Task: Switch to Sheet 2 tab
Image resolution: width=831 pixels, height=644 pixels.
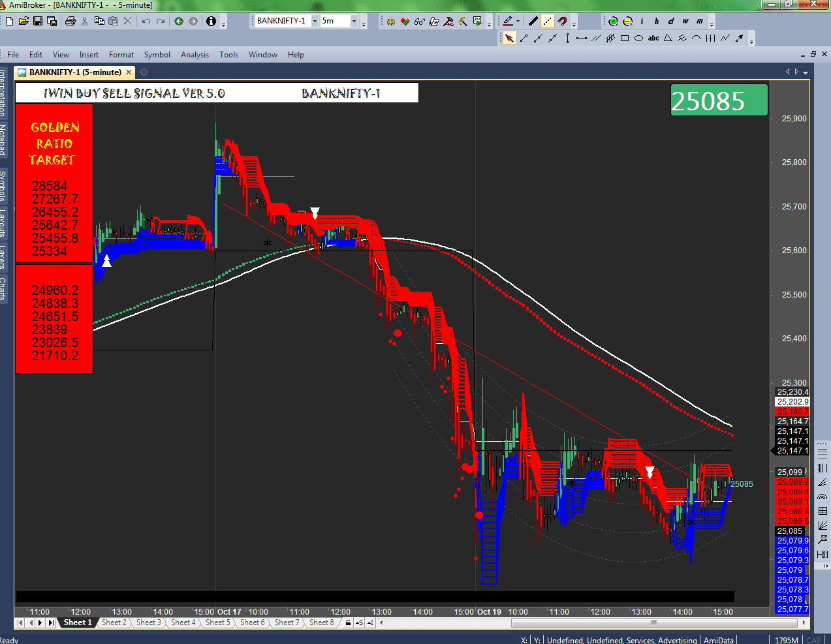Action: (114, 622)
